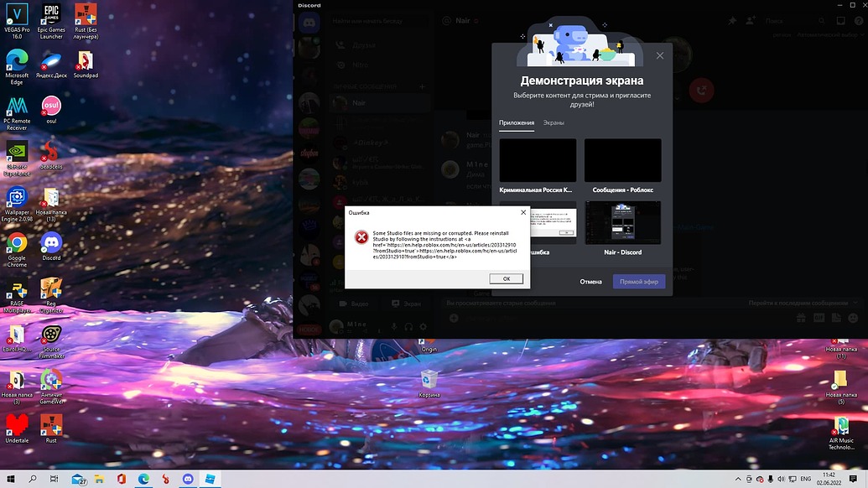Open Mail app on the taskbar
This screenshot has width=868, height=488.
point(79,479)
